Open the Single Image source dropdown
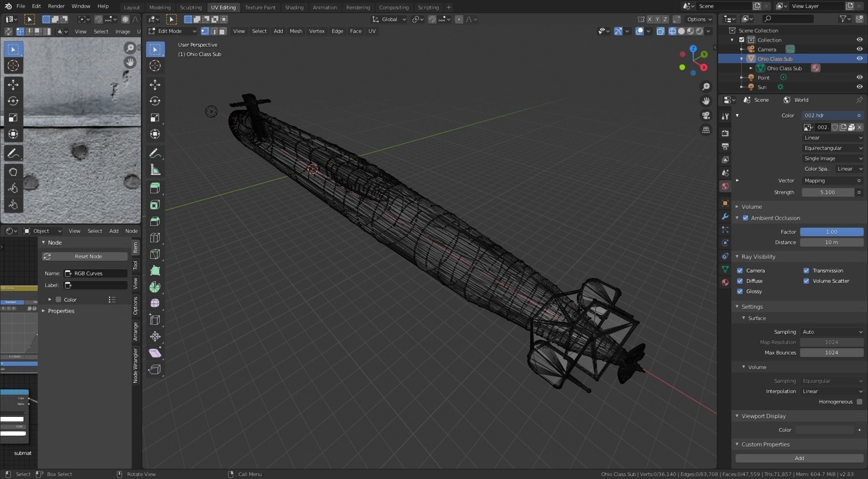The image size is (868, 479). 833,158
